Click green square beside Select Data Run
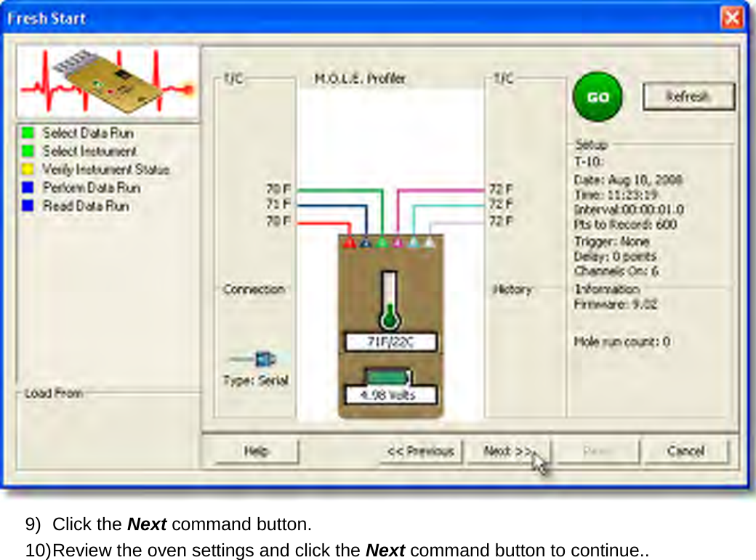This screenshot has width=756, height=560. [x=28, y=132]
